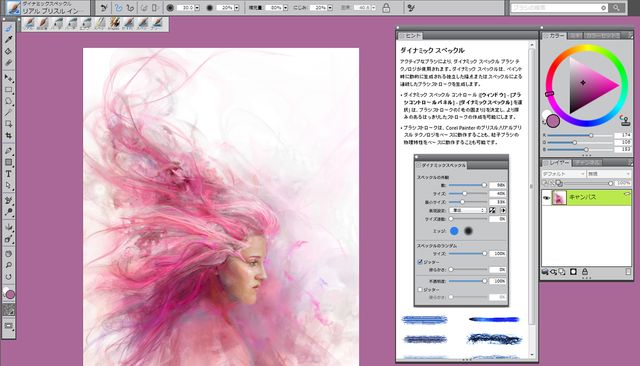Select the Paint Bucket tool
Screen dimensions: 640x366
pos(9,51)
